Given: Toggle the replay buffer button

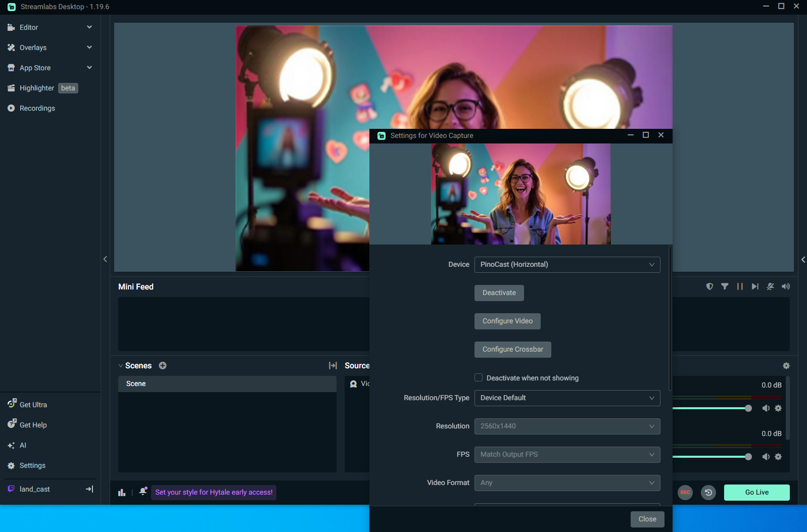Looking at the screenshot, I should 708,493.
